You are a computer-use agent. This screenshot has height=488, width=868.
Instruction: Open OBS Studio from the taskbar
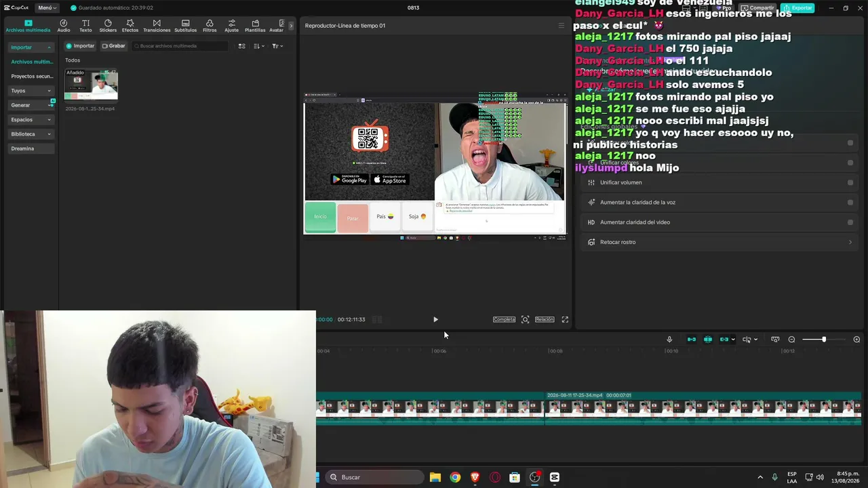pos(535,477)
